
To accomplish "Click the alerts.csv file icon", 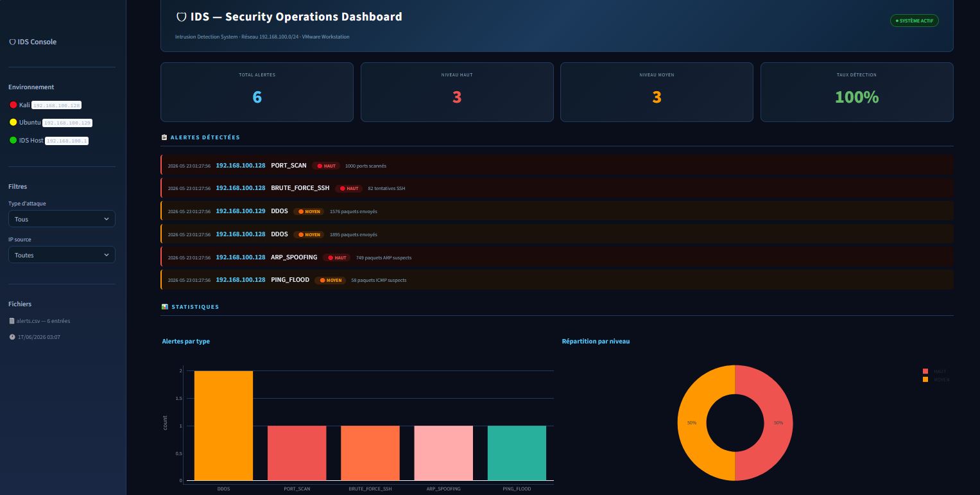I will (x=12, y=321).
